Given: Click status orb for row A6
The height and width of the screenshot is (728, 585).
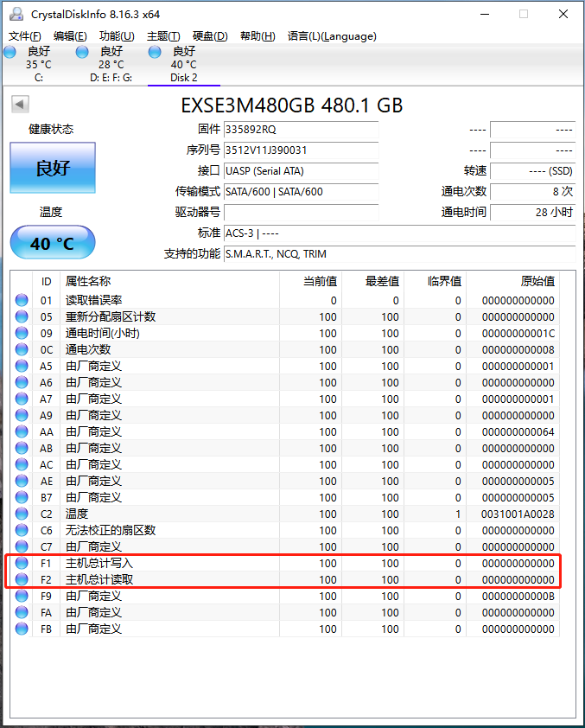Looking at the screenshot, I should [x=22, y=382].
